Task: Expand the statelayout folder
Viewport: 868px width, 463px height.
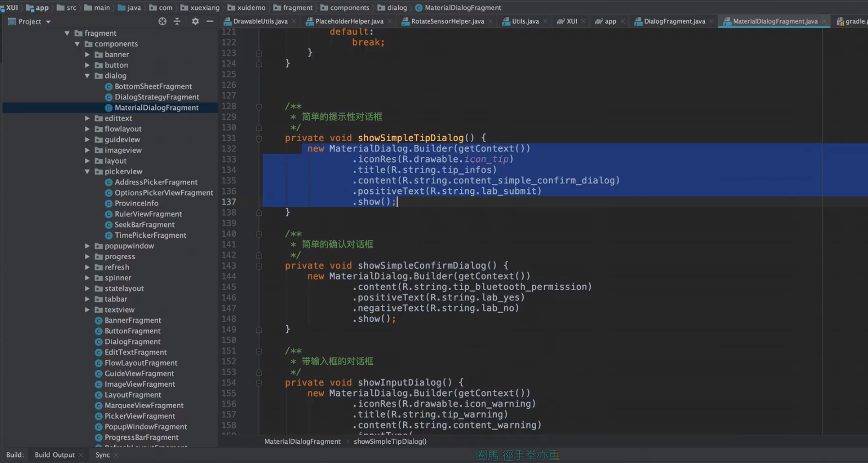Action: [x=87, y=288]
